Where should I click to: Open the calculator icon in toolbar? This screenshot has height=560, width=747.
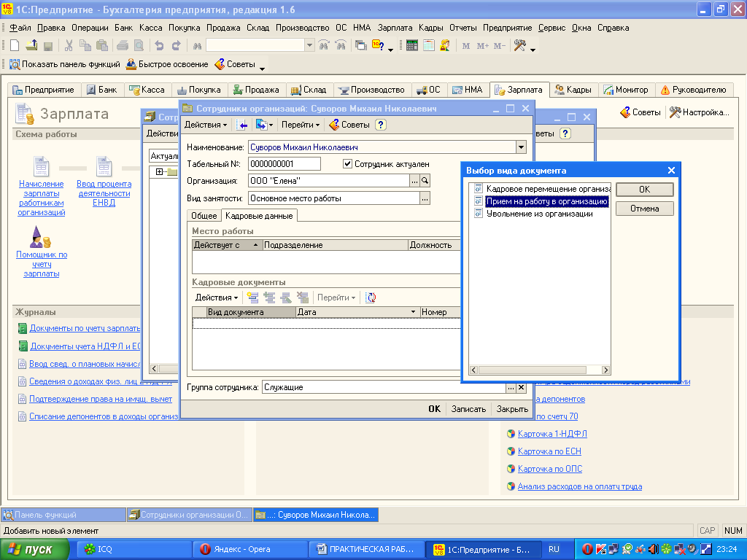pyautogui.click(x=412, y=46)
